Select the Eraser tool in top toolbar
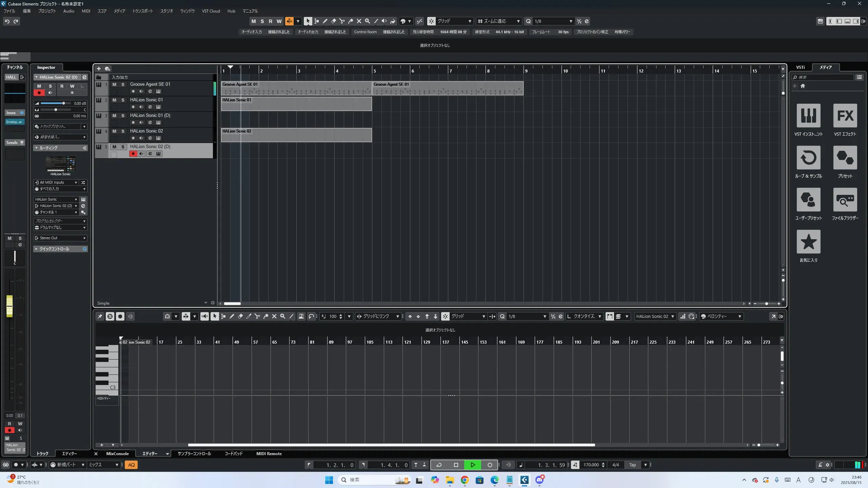The image size is (868, 488). coord(333,21)
